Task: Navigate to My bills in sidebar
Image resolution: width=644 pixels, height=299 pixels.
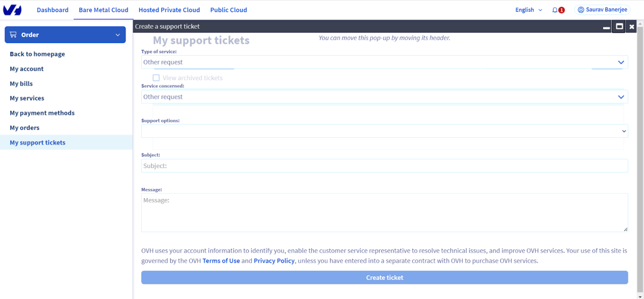Action: click(21, 83)
